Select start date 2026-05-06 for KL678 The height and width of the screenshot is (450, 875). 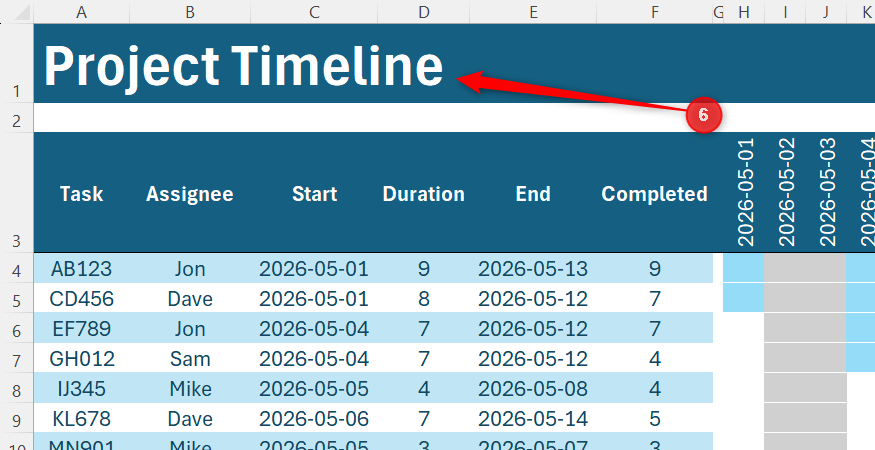point(314,418)
